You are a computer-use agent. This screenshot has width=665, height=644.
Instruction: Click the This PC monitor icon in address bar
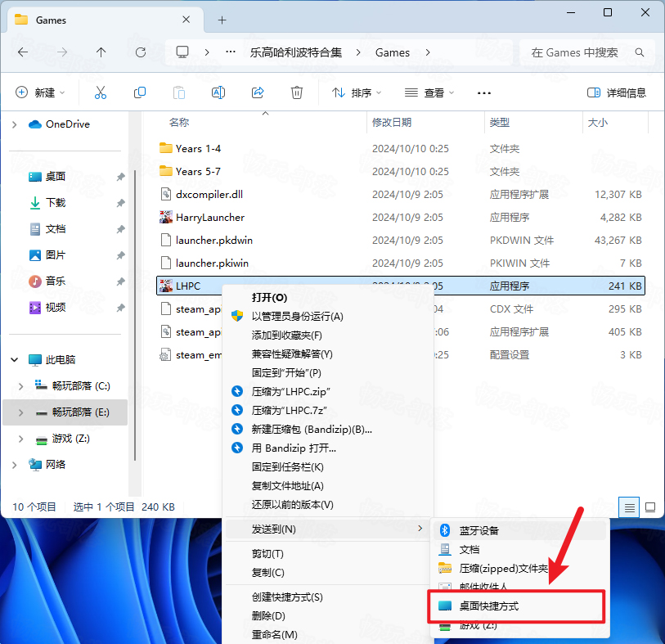[182, 52]
